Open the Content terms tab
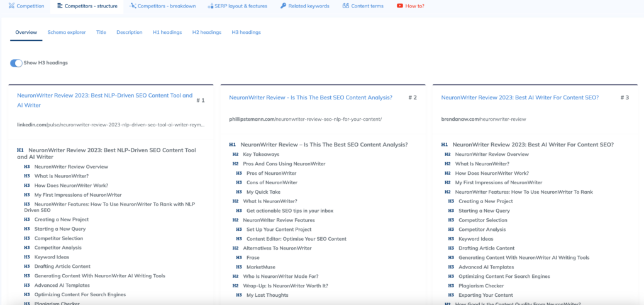 tap(363, 6)
